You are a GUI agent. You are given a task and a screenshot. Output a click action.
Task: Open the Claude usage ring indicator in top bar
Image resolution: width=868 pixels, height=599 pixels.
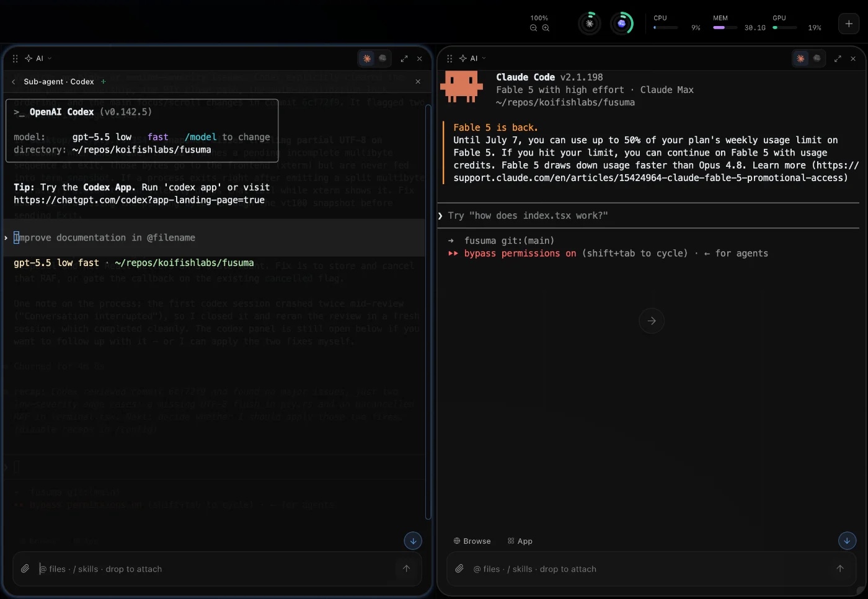(590, 24)
